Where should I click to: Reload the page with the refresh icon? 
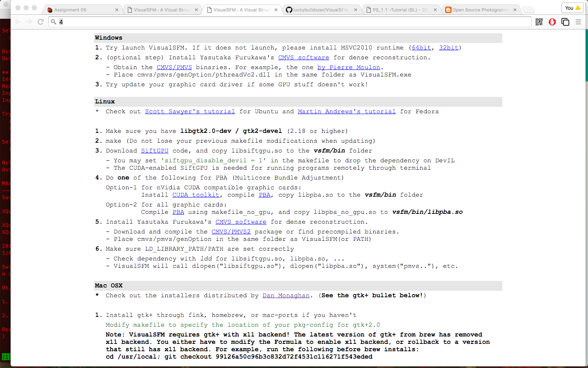pyautogui.click(x=40, y=22)
